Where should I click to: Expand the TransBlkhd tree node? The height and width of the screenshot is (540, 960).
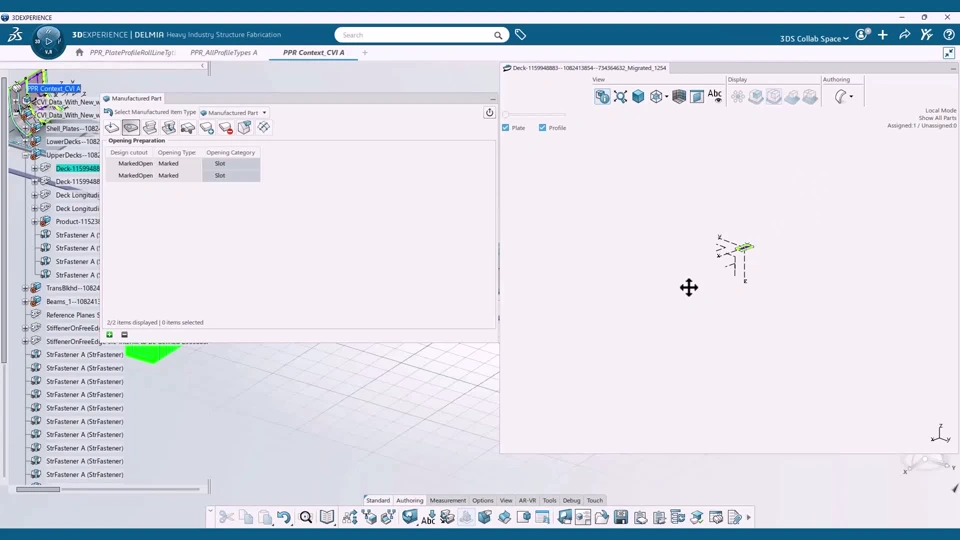pyautogui.click(x=26, y=288)
